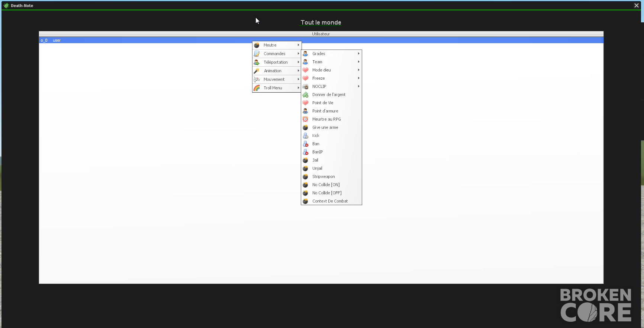Choose Unjail from the commands menu
Screen dimensions: 644x328
[331, 168]
